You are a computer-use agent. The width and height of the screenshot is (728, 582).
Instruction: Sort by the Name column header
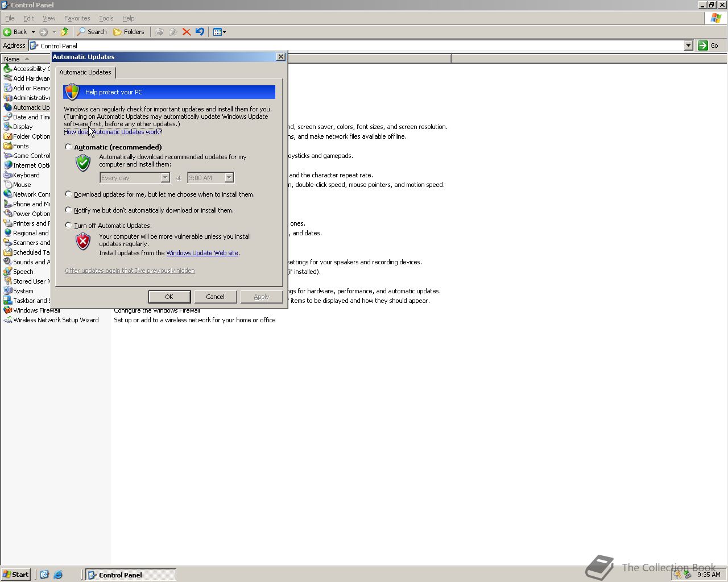pyautogui.click(x=26, y=59)
